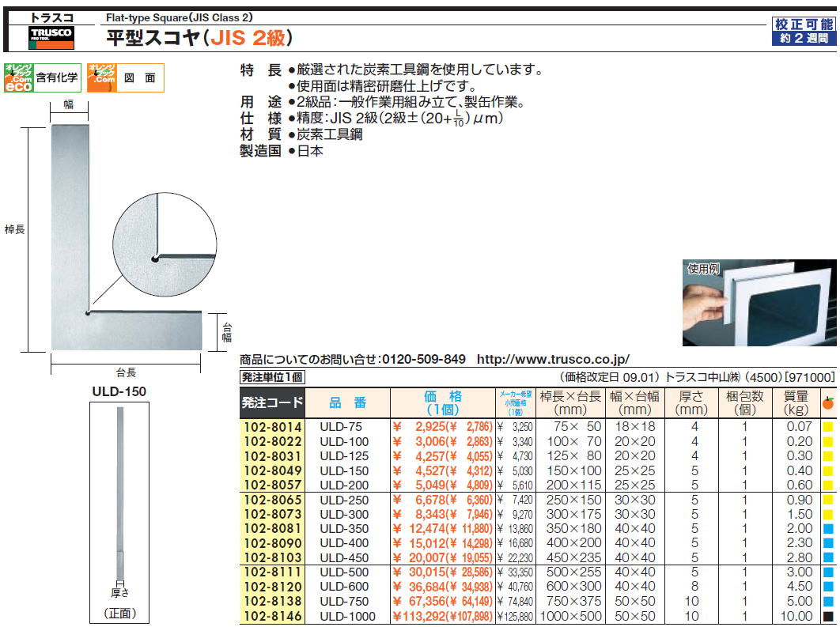Viewport: 840px width, 627px height.
Task: Select order code 102-8120
Action: pyautogui.click(x=273, y=587)
